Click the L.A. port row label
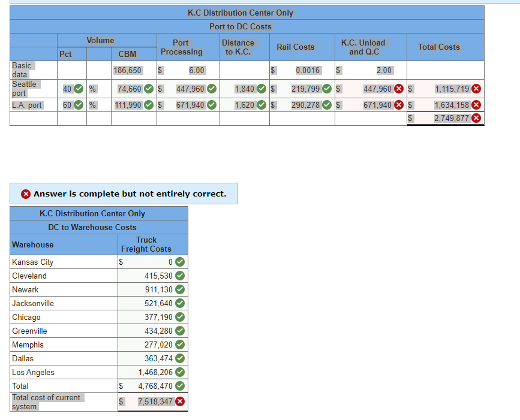 click(27, 105)
